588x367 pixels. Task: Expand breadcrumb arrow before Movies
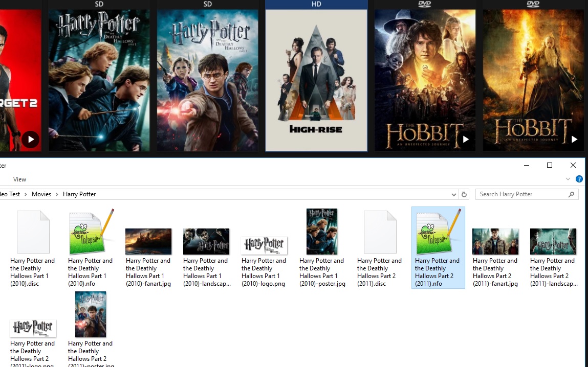click(x=26, y=194)
